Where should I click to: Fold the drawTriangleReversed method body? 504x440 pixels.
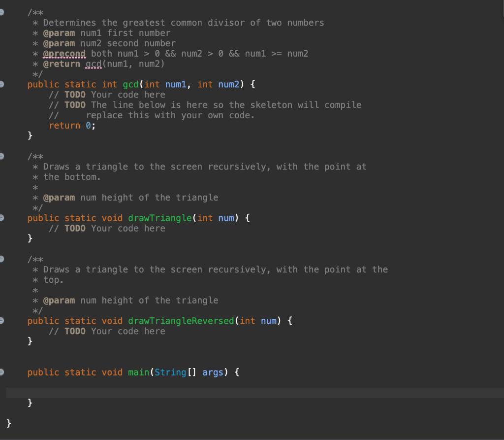[2, 320]
